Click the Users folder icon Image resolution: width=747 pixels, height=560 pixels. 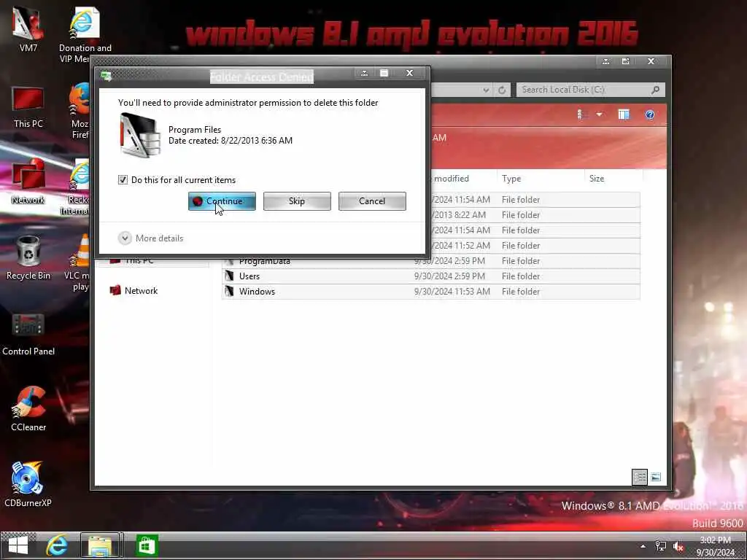pos(230,276)
